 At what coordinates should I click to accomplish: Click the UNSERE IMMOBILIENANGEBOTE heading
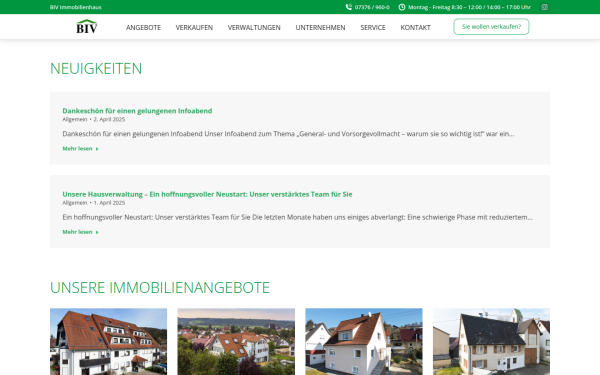pyautogui.click(x=160, y=287)
